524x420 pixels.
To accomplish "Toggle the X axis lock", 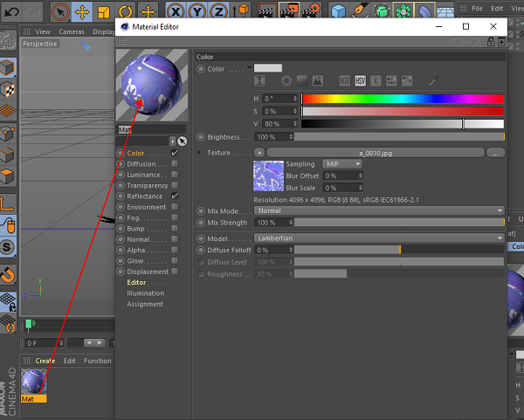I will (176, 12).
